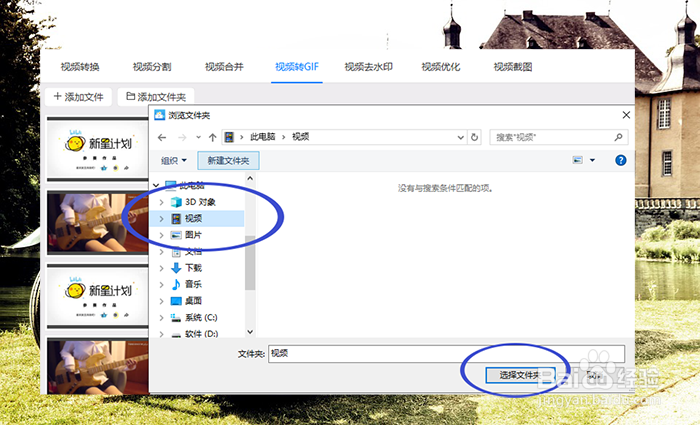
Task: Select the 音乐 folder in the tree
Action: pyautogui.click(x=194, y=284)
